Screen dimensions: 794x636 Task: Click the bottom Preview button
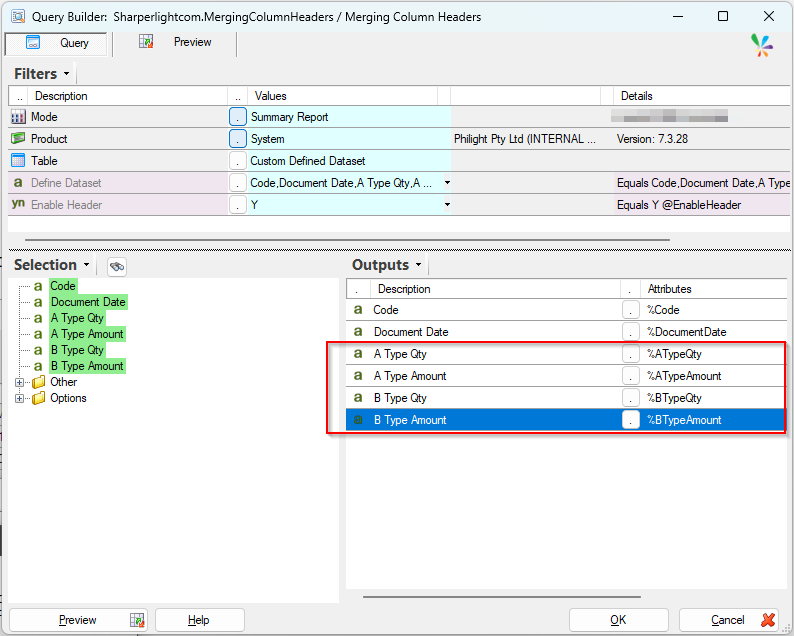click(x=78, y=620)
